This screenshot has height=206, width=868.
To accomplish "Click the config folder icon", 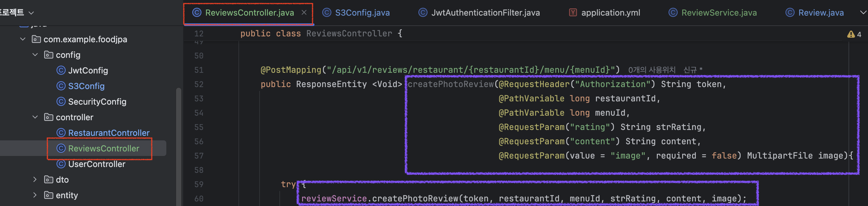I will 48,55.
